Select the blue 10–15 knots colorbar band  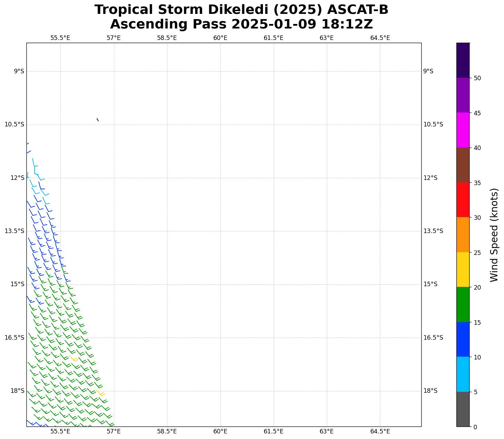(463, 339)
